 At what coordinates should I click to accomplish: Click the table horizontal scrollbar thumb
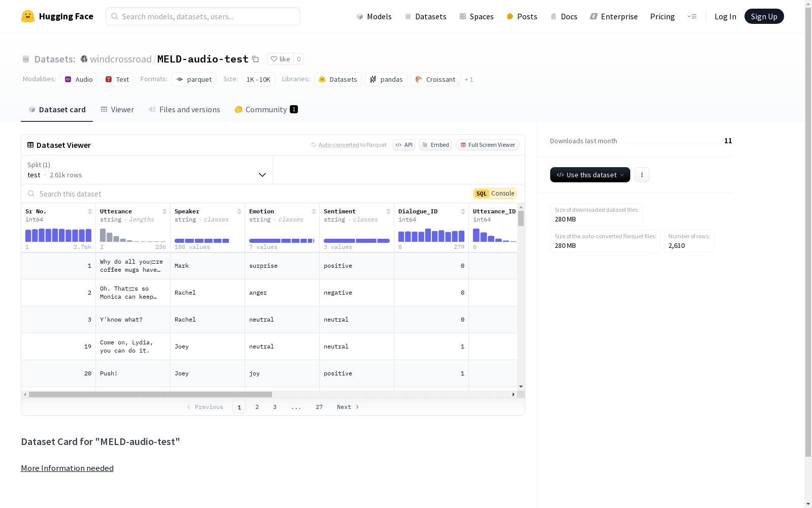click(x=150, y=394)
